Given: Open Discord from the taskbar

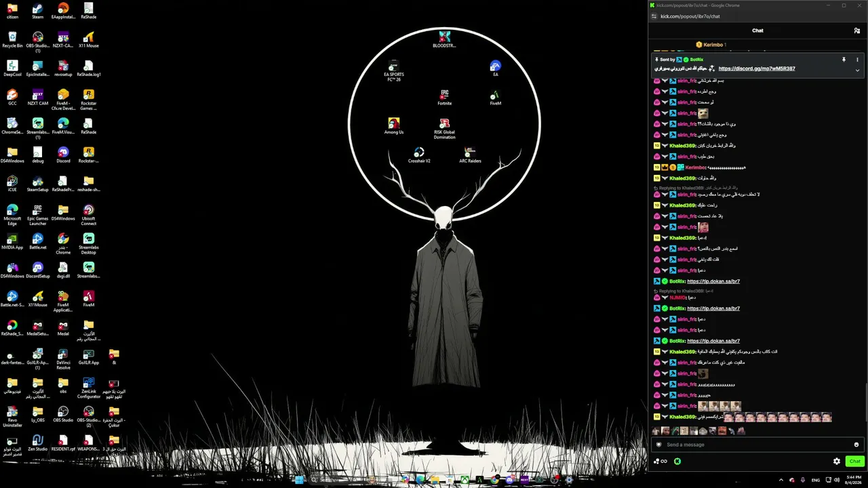Looking at the screenshot, I should click(509, 480).
